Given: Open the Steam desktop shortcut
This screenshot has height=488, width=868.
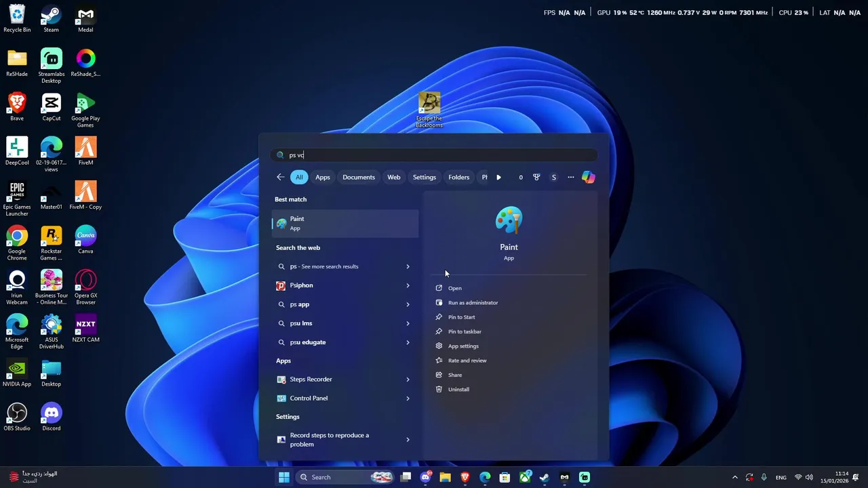Looking at the screenshot, I should 51,19.
